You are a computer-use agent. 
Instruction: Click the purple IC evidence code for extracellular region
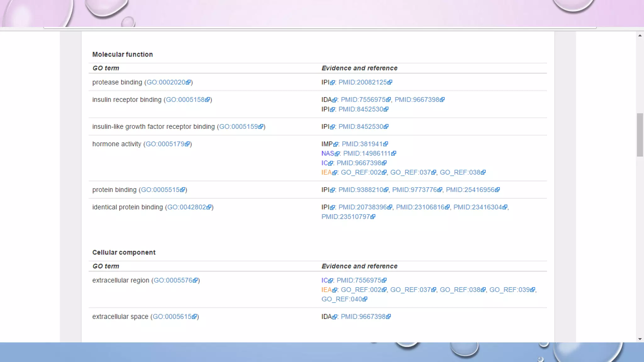click(x=324, y=280)
